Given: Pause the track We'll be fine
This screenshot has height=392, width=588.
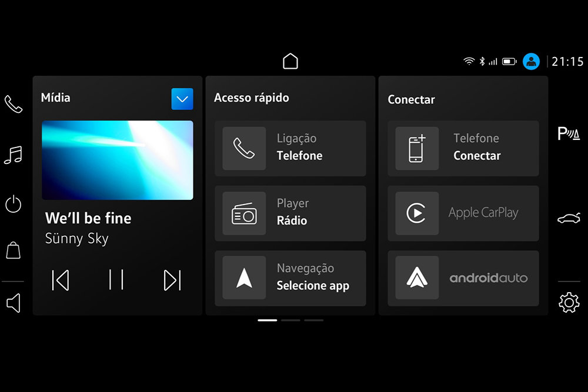Looking at the screenshot, I should coord(116,280).
